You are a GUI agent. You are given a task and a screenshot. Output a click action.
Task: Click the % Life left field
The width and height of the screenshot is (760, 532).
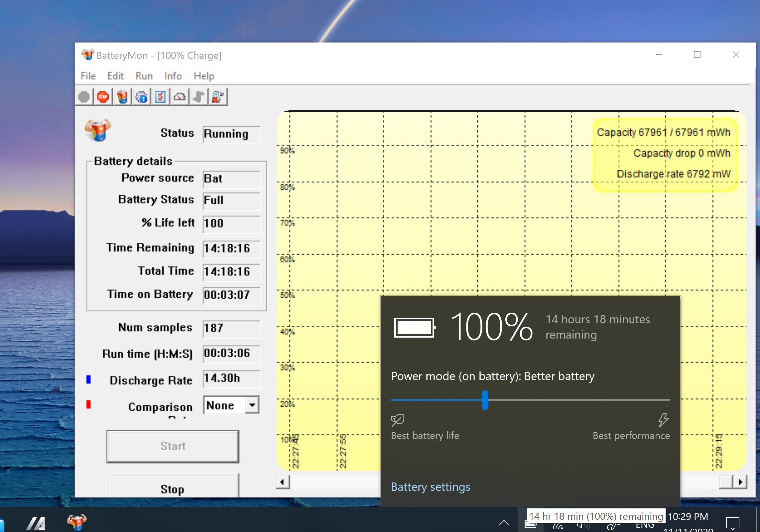tap(232, 224)
